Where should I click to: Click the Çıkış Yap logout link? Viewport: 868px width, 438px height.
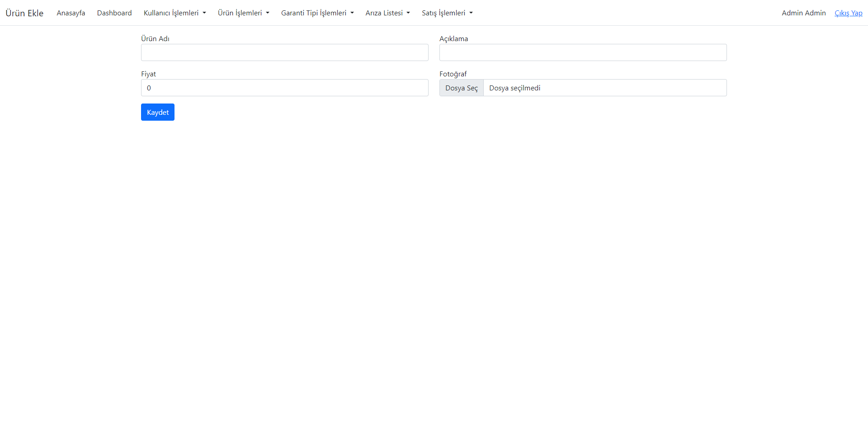849,13
